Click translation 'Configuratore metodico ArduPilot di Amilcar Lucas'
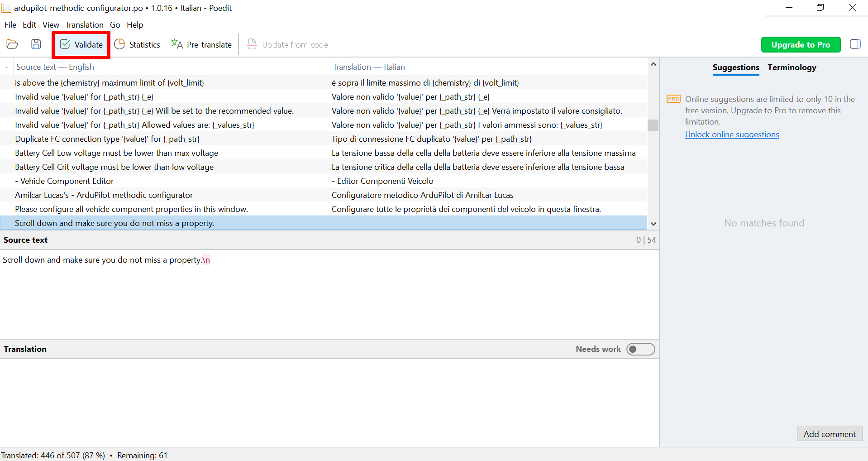868x461 pixels. click(422, 195)
